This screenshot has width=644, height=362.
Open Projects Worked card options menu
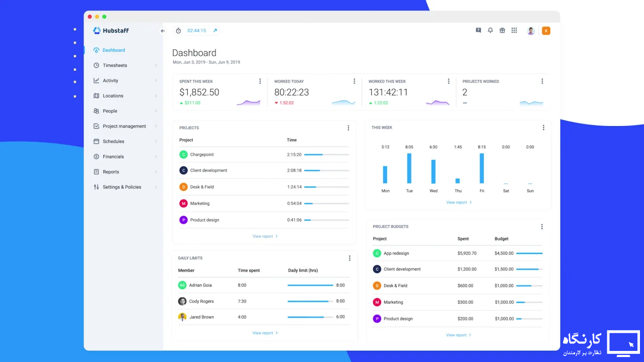click(542, 81)
